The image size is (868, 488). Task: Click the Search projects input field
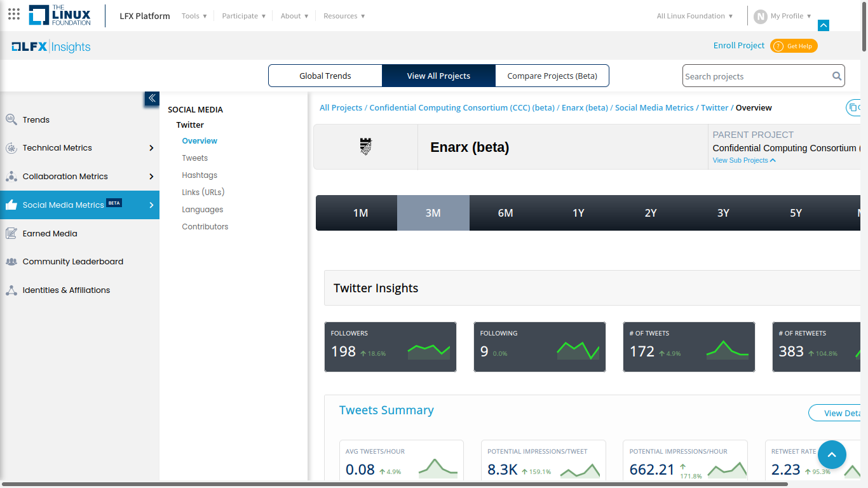coord(756,76)
